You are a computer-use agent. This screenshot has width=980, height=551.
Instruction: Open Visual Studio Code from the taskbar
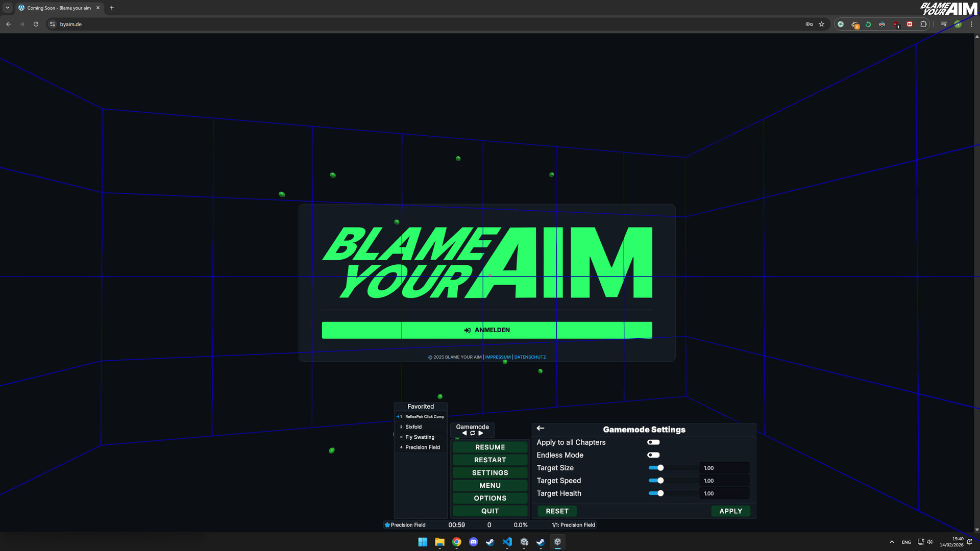click(507, 542)
